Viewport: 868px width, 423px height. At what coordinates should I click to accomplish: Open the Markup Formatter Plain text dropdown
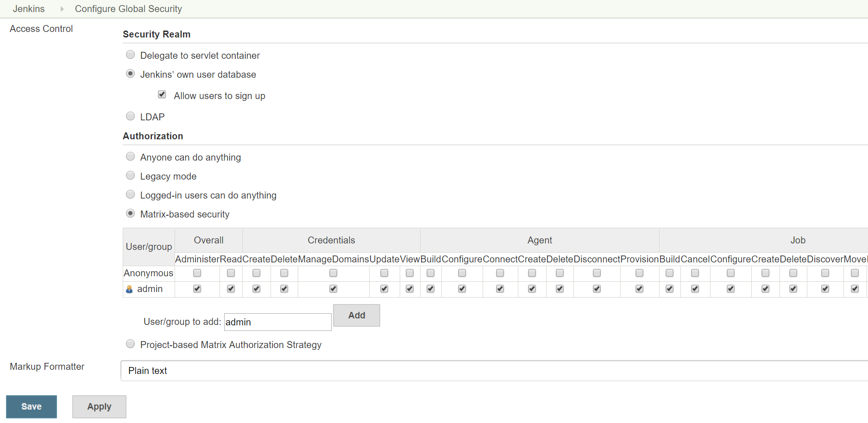[x=494, y=371]
